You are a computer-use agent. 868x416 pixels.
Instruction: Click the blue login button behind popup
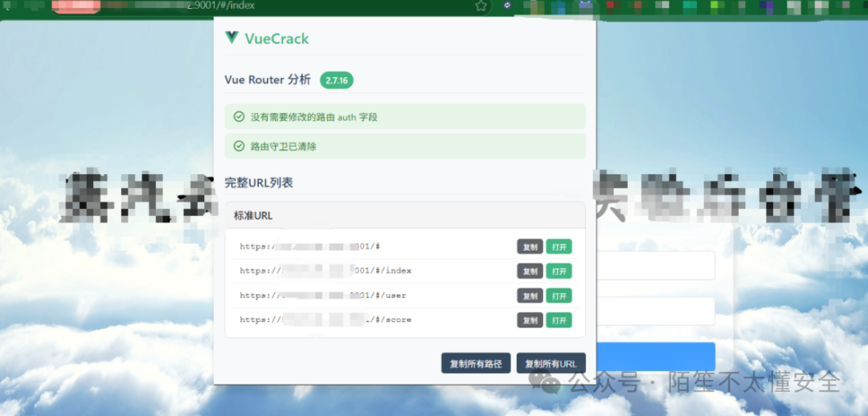[x=656, y=357]
